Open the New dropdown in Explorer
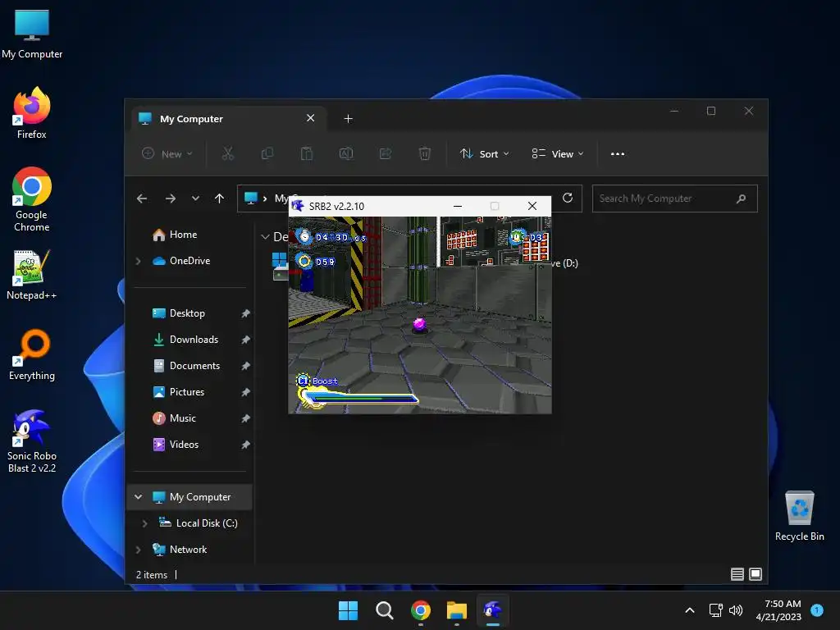 pyautogui.click(x=167, y=153)
